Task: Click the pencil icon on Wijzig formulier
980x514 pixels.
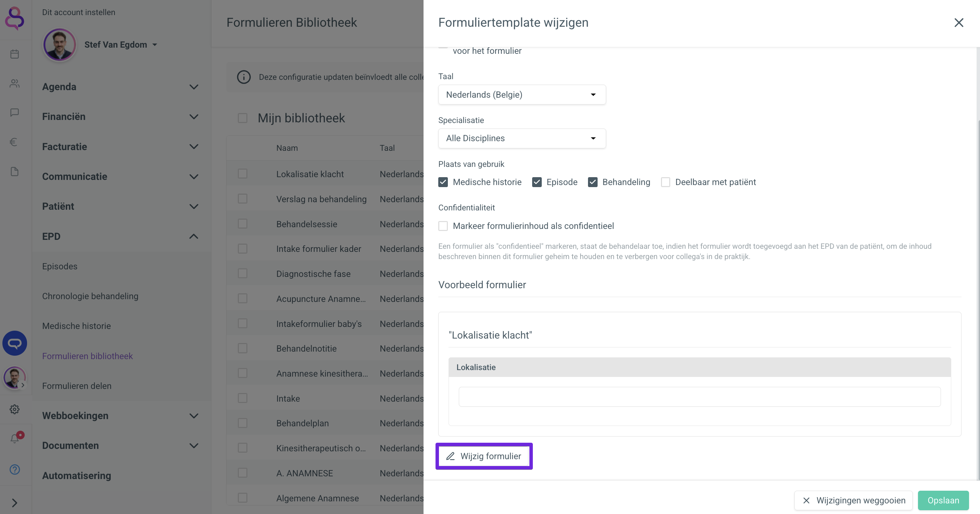Action: [x=451, y=456]
